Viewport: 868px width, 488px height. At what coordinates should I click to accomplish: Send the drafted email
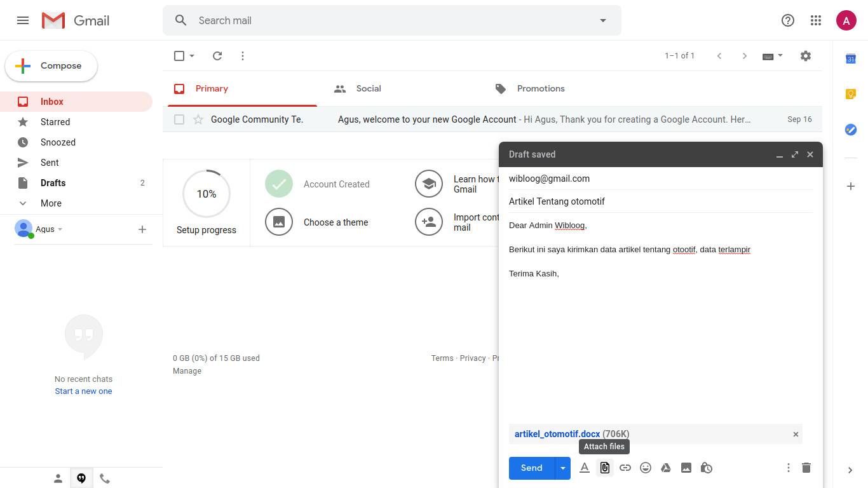[532, 468]
